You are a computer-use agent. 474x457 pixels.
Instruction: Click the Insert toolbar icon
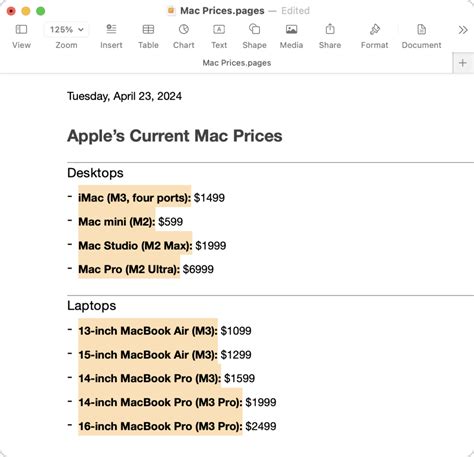point(111,29)
